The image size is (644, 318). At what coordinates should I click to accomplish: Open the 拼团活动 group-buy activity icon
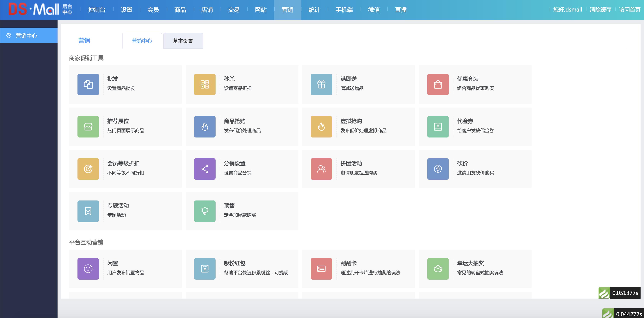(321, 169)
